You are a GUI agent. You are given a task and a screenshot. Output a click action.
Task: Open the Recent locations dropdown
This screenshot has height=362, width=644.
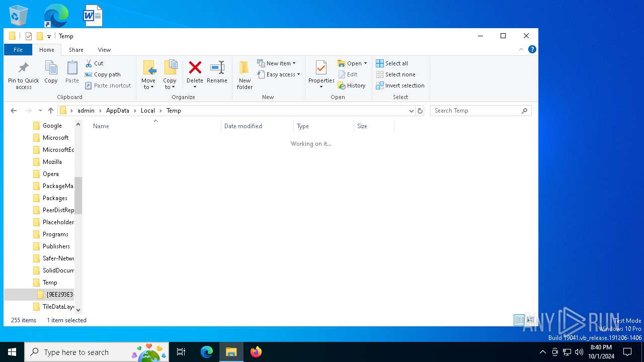[x=40, y=111]
